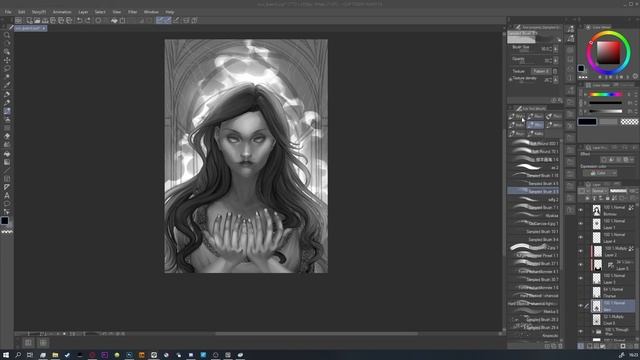Image resolution: width=640 pixels, height=360 pixels.
Task: Open sub tool detail wrench icon
Action: [560, 100]
